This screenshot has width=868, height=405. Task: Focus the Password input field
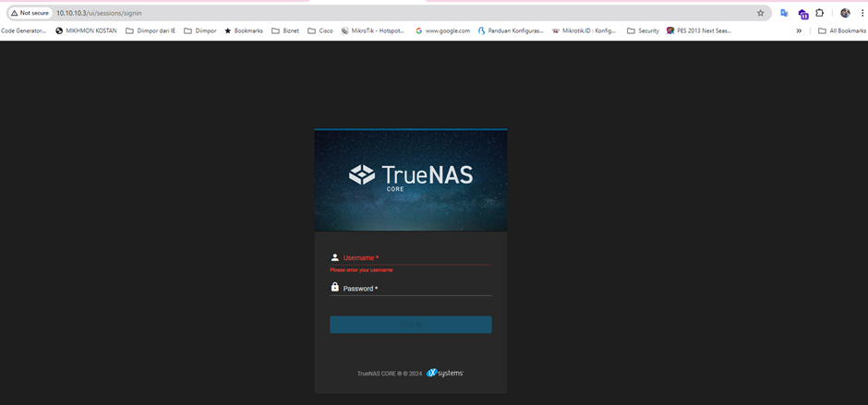click(416, 288)
